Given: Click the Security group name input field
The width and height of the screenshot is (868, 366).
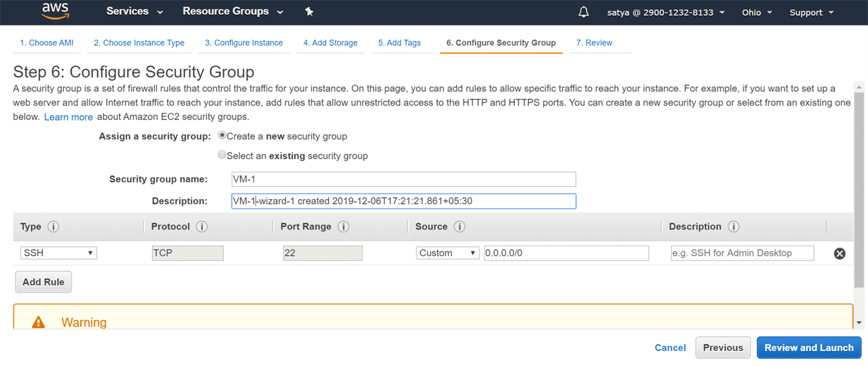Looking at the screenshot, I should coord(403,179).
